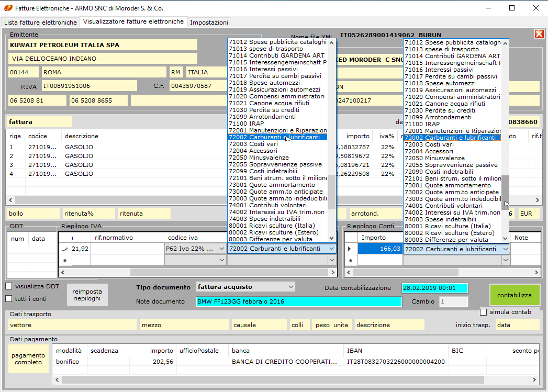Enable the visualizza DDT checkbox
The image size is (548, 392).
coord(9,286)
